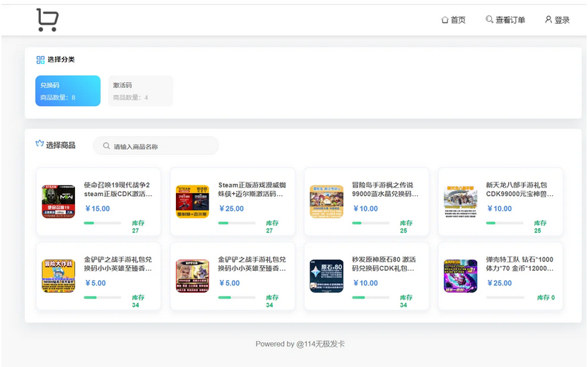The width and height of the screenshot is (588, 367).
Task: Click 商品数量: 4 text in 激活码 tab
Action: point(131,98)
